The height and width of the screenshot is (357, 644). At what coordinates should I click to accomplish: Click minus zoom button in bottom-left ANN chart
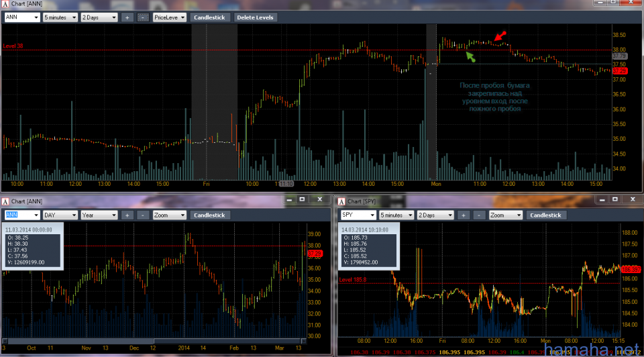(x=142, y=215)
